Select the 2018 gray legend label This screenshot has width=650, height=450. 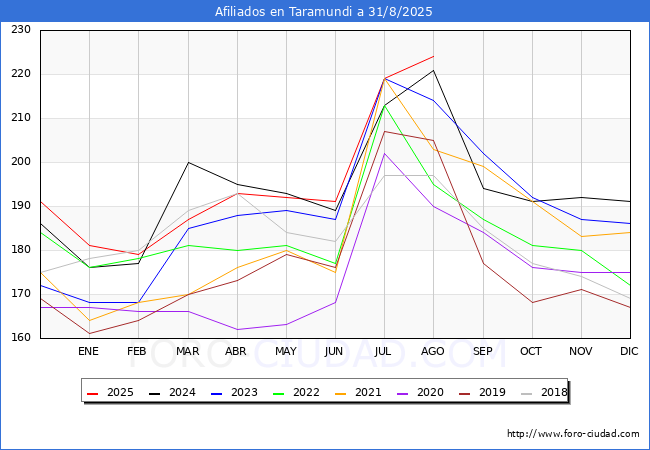[554, 393]
